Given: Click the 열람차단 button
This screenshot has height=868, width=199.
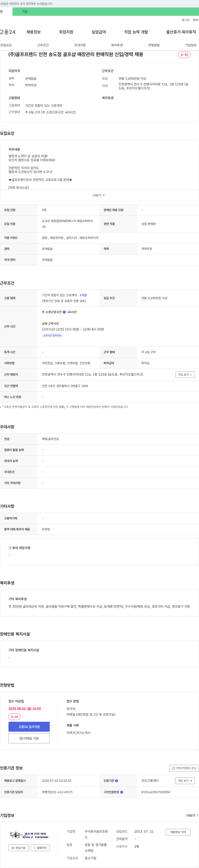Looking at the screenshot, I should click(x=40, y=848).
